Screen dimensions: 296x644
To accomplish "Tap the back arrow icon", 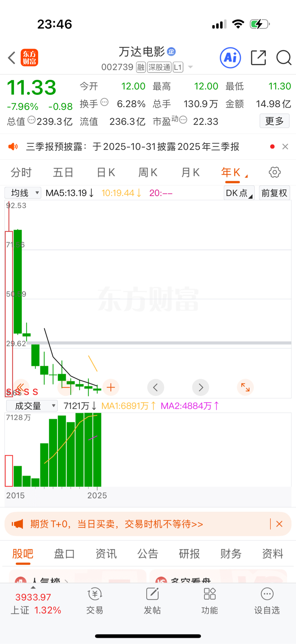I will click(x=12, y=58).
